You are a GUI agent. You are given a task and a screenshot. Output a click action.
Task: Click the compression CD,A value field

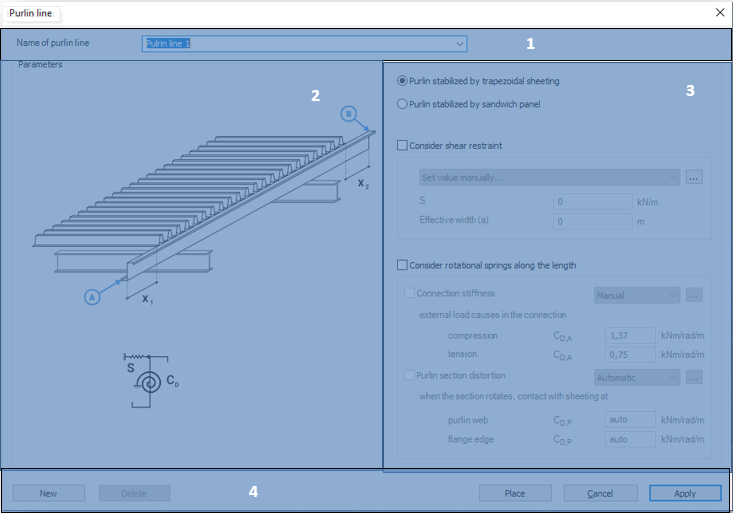coord(630,335)
